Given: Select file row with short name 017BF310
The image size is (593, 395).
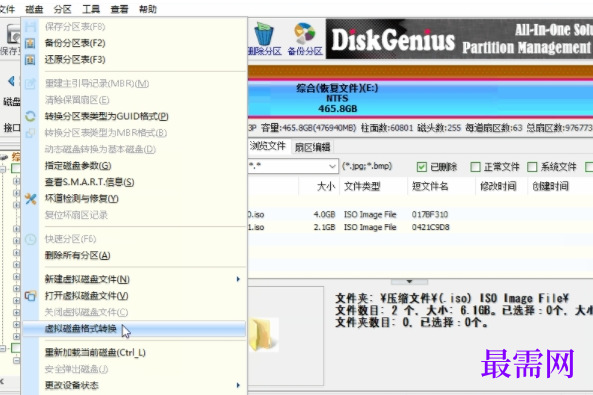Looking at the screenshot, I should point(421,215).
